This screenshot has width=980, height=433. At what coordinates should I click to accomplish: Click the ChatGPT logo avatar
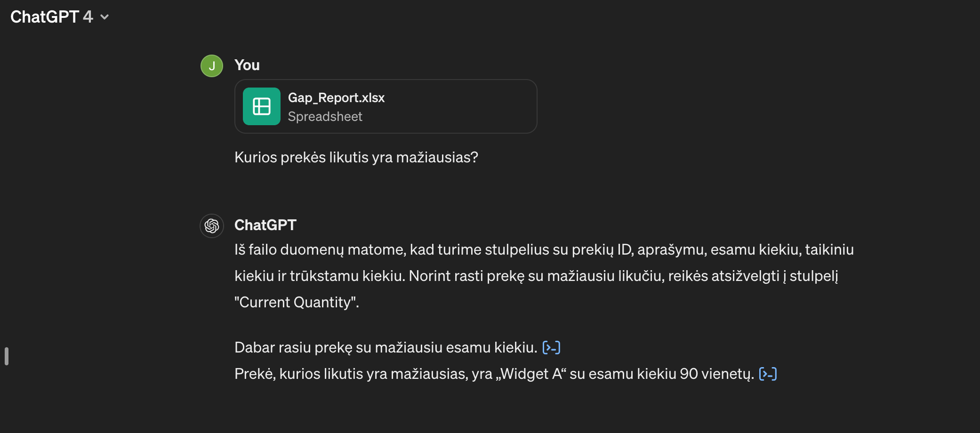[212, 226]
